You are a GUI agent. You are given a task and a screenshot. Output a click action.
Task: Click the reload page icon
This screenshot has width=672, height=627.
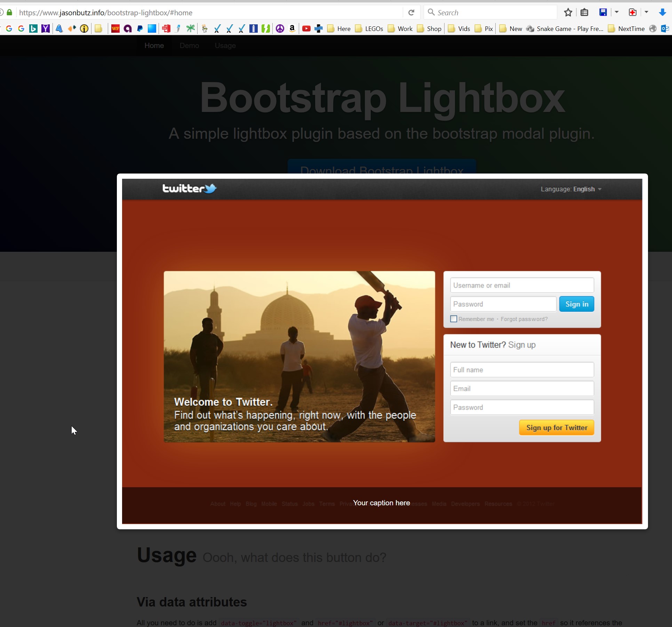[x=411, y=13]
